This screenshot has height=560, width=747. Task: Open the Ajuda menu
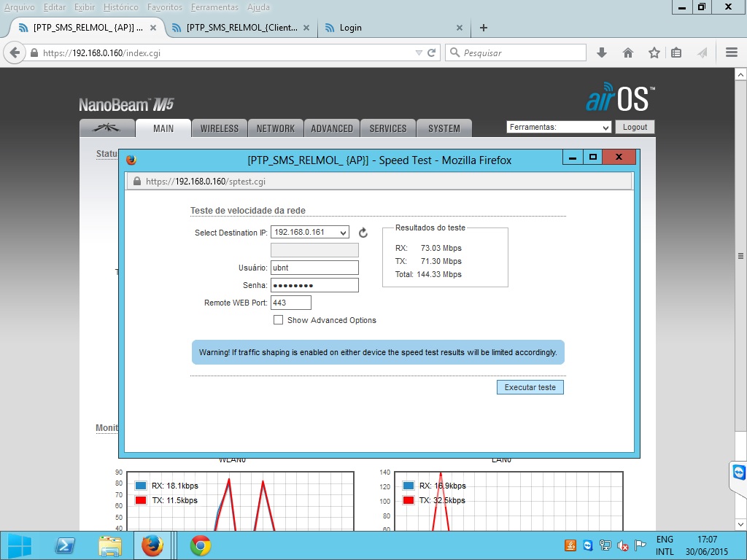pyautogui.click(x=258, y=7)
